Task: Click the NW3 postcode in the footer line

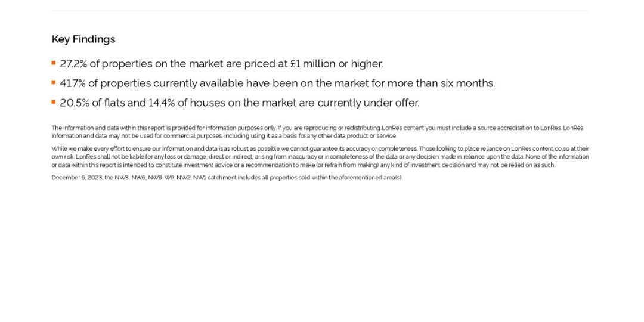Action: pyautogui.click(x=122, y=178)
